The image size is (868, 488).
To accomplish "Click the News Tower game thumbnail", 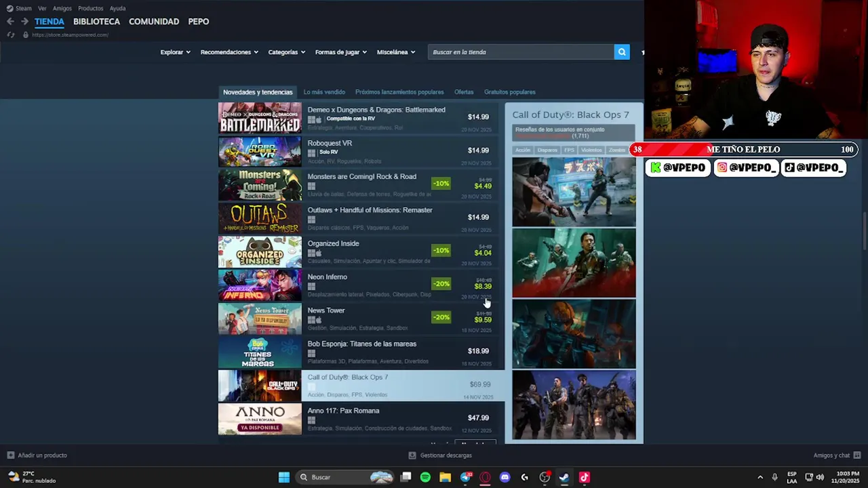I will tap(260, 319).
